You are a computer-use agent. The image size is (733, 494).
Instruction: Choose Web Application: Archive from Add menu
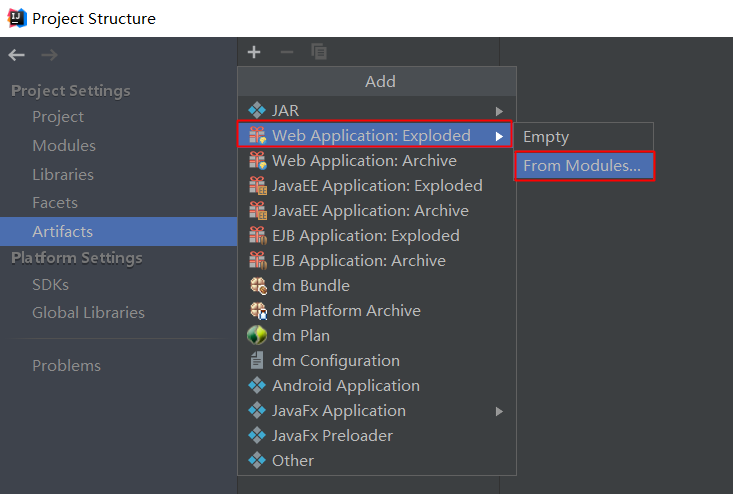click(364, 161)
